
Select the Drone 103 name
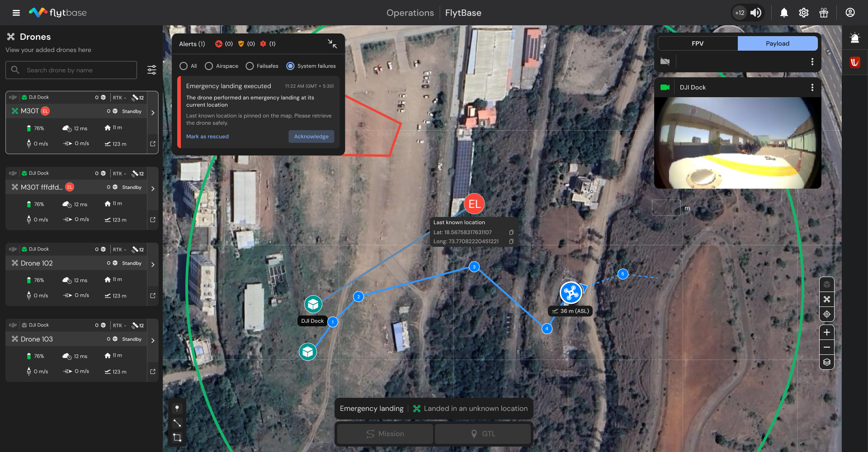pyautogui.click(x=37, y=339)
